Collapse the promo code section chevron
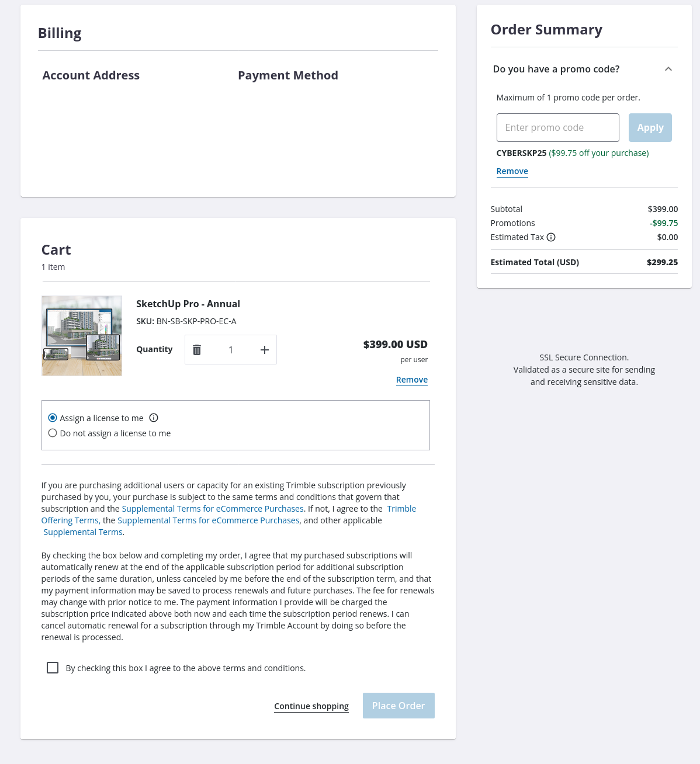This screenshot has height=764, width=700. (668, 69)
